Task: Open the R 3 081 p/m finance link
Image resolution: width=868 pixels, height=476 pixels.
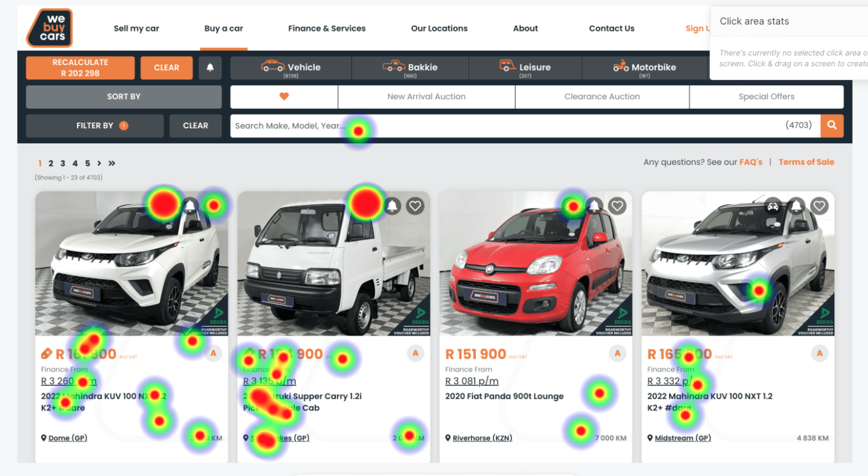Action: (x=472, y=381)
